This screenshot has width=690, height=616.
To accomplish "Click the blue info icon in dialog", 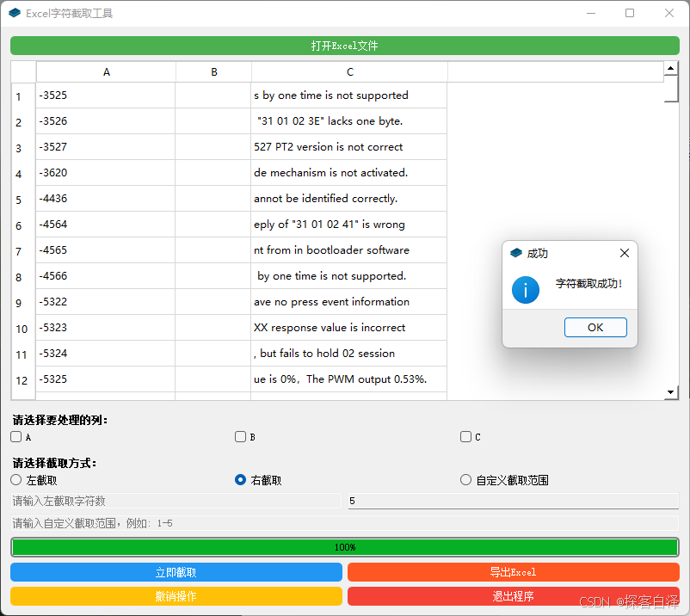I will pos(526,290).
